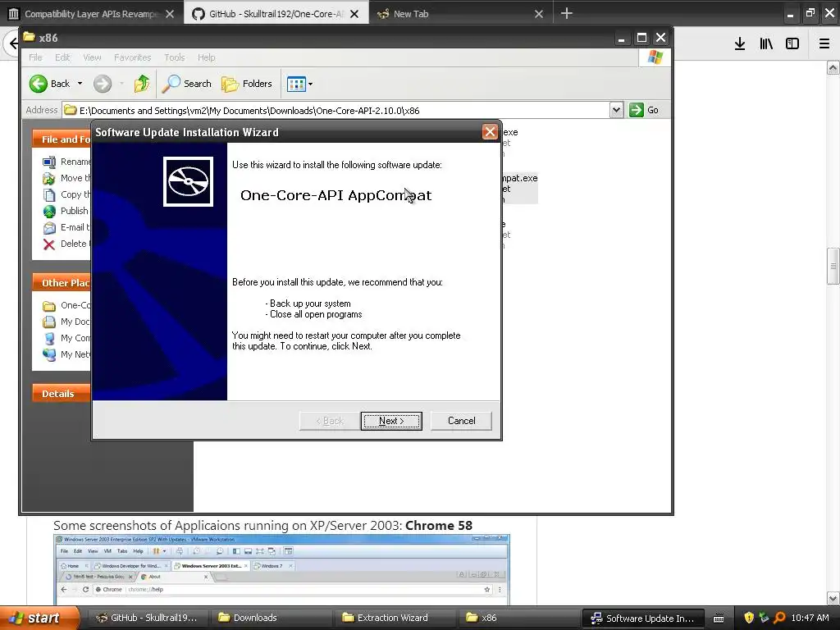Click the Go button beside the address bar
Screen dimensions: 840x630
(x=644, y=111)
